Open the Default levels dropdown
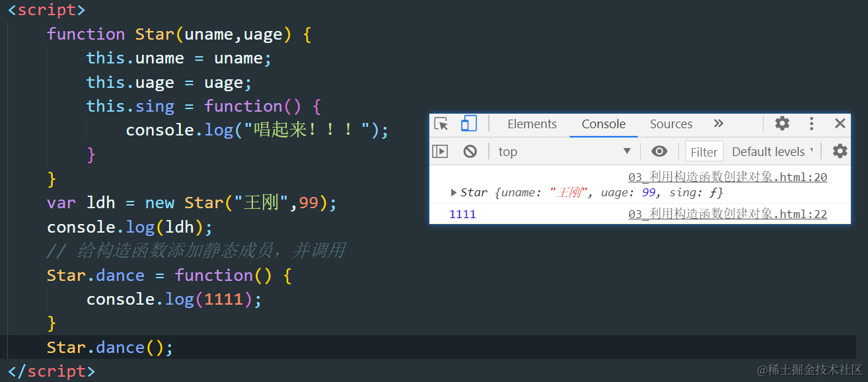Screen dimensions: 868x382 pyautogui.click(x=772, y=151)
